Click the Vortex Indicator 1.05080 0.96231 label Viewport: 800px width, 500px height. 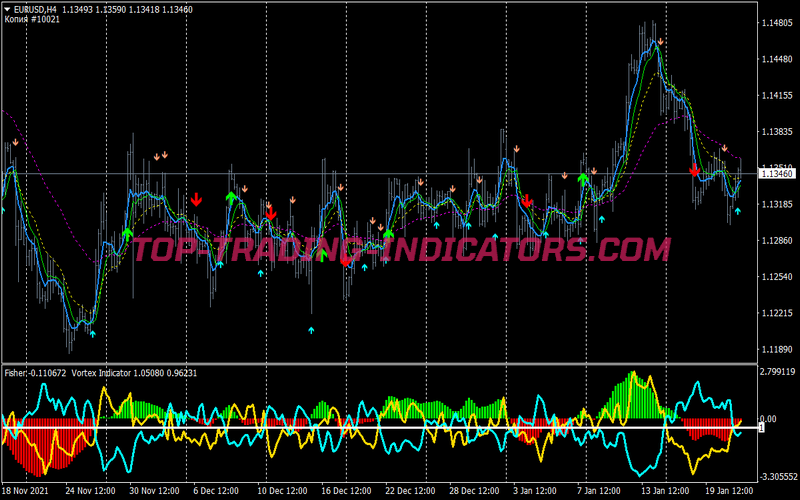[x=134, y=373]
